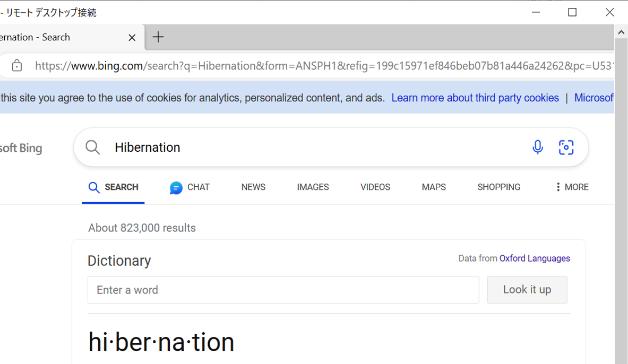Click the microphone voice search icon
This screenshot has width=628, height=364.
pos(537,147)
